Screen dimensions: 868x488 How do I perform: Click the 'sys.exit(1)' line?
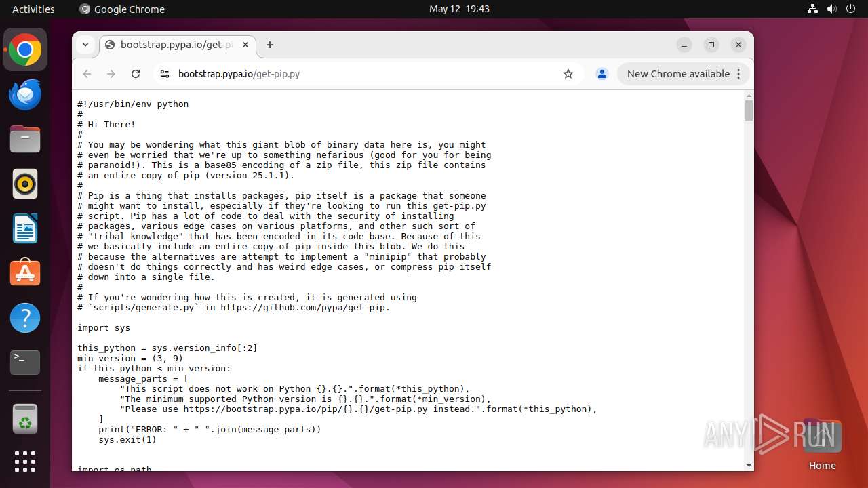(x=127, y=440)
